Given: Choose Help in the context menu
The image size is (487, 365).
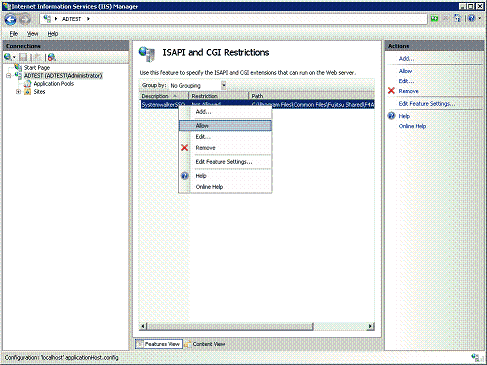Looking at the screenshot, I should coord(225,176).
